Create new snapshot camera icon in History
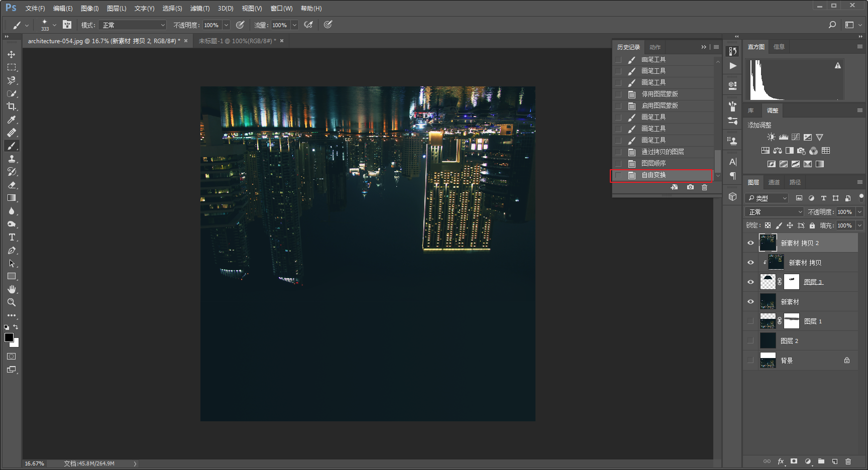The width and height of the screenshot is (868, 470). (x=691, y=187)
